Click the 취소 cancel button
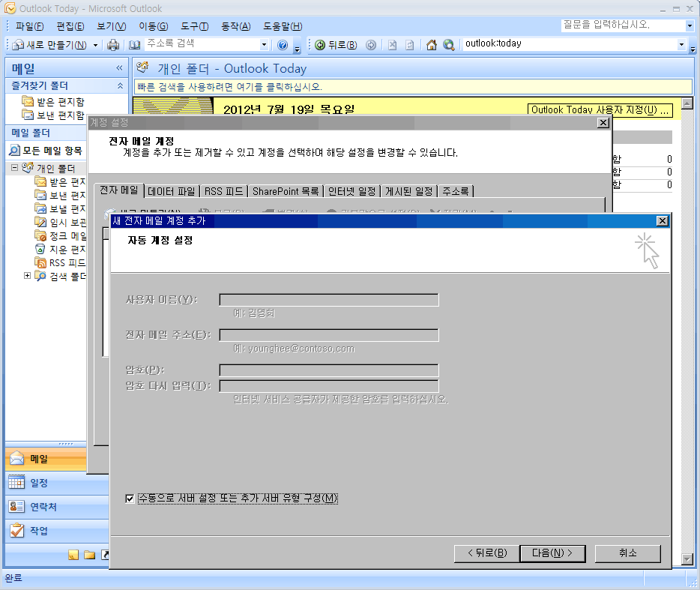The height and width of the screenshot is (590, 700). (x=628, y=553)
